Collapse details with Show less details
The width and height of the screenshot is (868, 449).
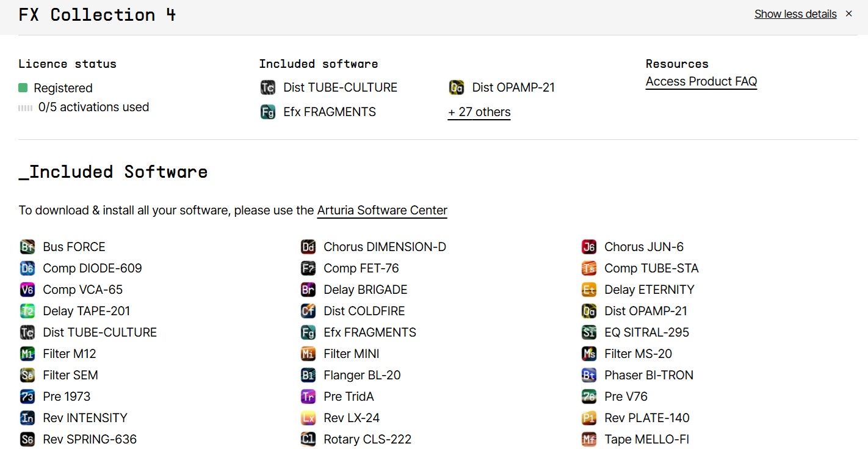coord(795,14)
